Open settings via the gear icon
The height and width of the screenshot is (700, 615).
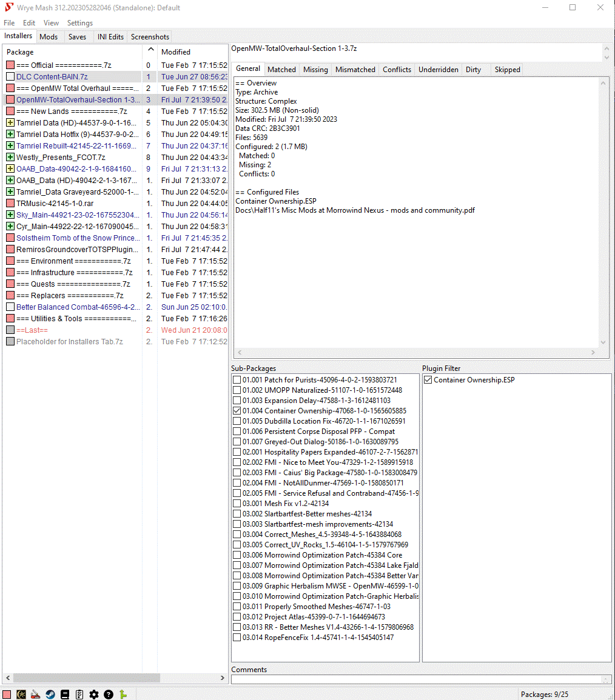[x=94, y=694]
